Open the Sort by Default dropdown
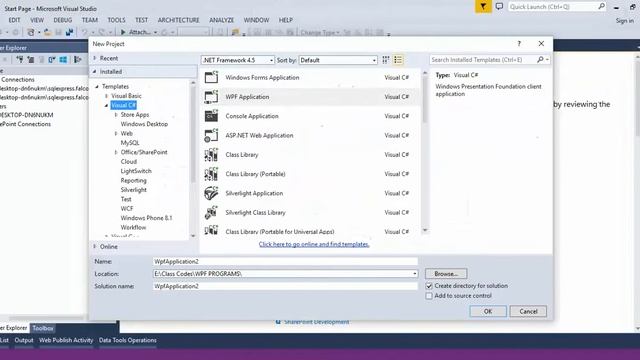Viewport: 640px width, 360px height. (338, 60)
